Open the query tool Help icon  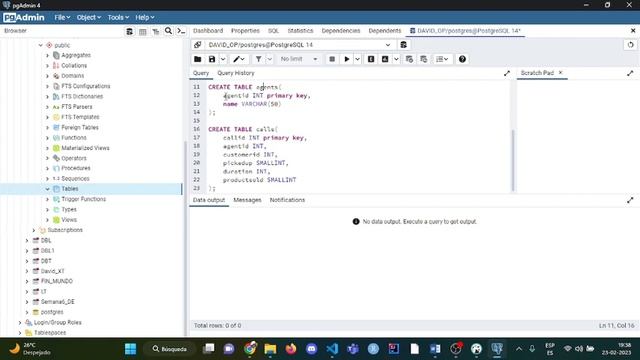[x=462, y=59]
